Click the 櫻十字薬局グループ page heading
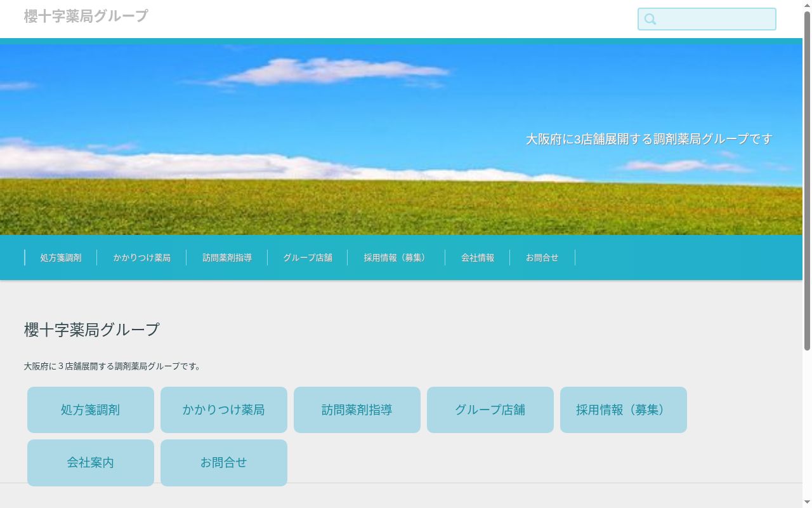The width and height of the screenshot is (812, 508). coord(92,329)
